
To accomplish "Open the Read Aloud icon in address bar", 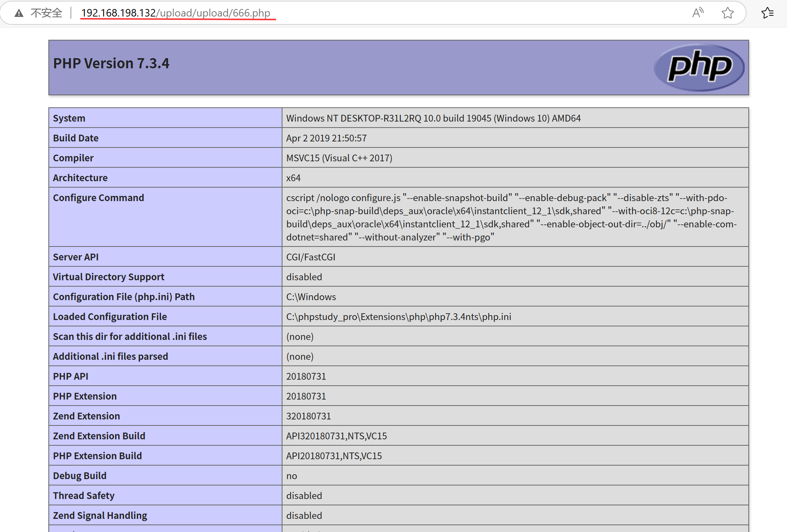I will 697,13.
